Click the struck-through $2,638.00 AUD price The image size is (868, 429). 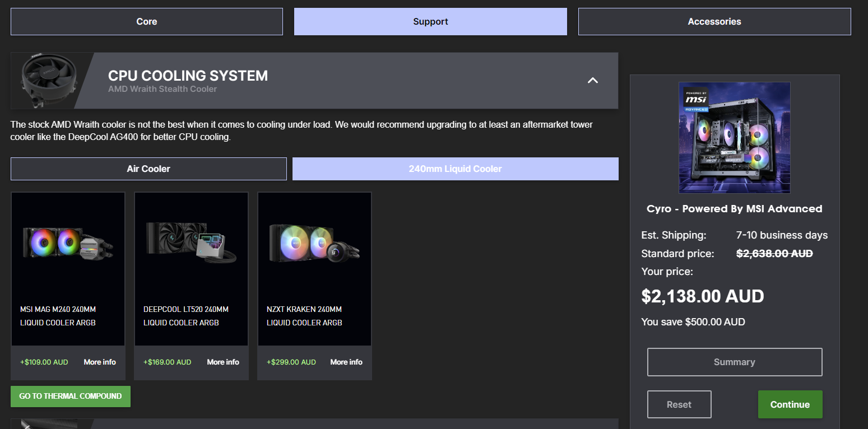click(x=774, y=254)
